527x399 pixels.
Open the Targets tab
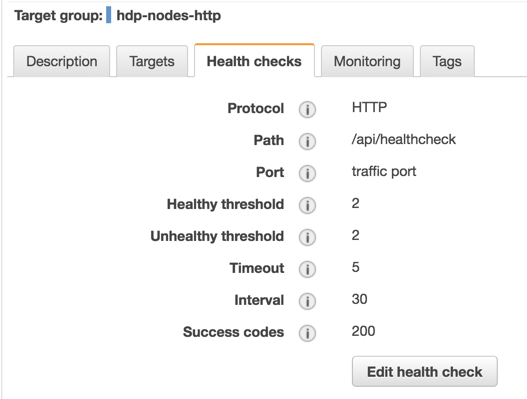click(x=152, y=62)
